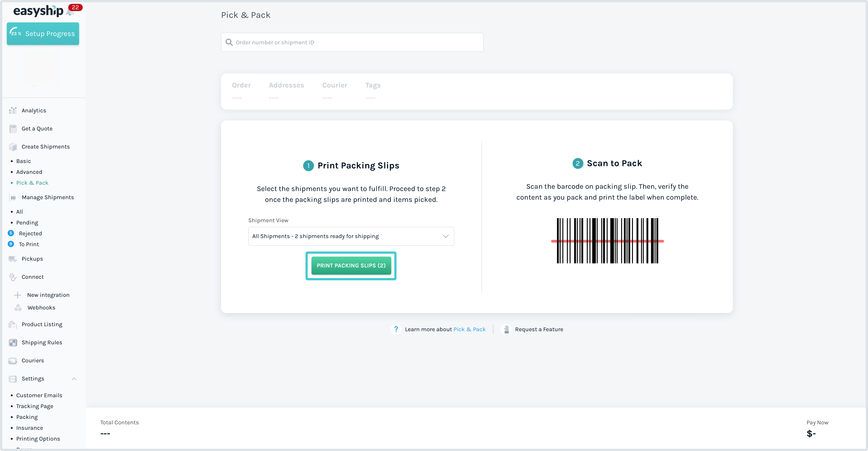This screenshot has height=451, width=868.
Task: Click the Manage Shipments barcode icon
Action: [13, 198]
